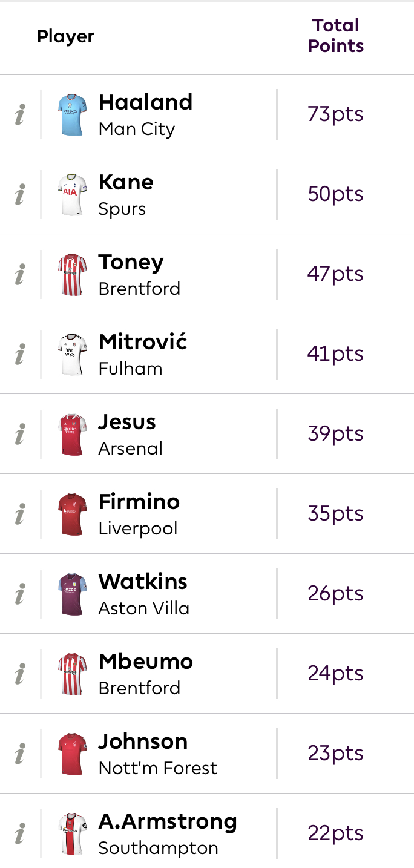Click the 73pts value for Haaland
The height and width of the screenshot is (868, 414).
336,114
